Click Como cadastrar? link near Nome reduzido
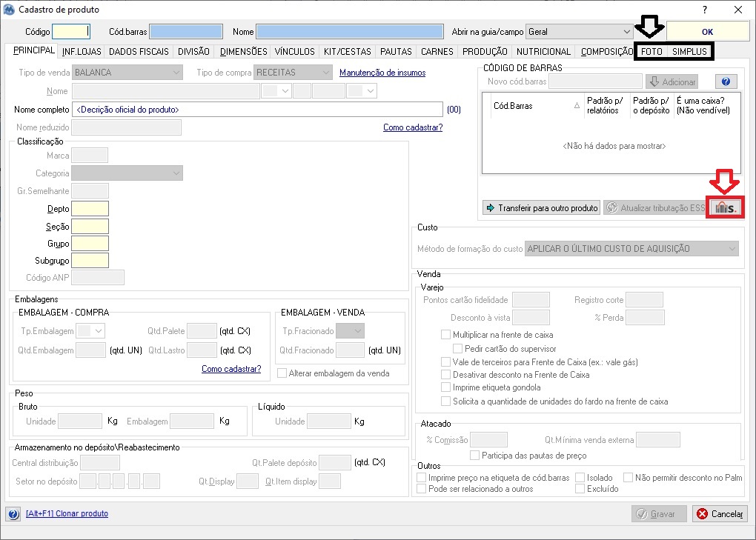This screenshot has width=756, height=540. point(413,127)
